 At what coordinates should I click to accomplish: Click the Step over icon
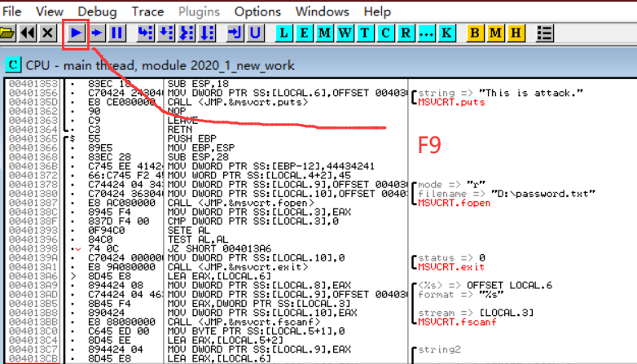165,33
